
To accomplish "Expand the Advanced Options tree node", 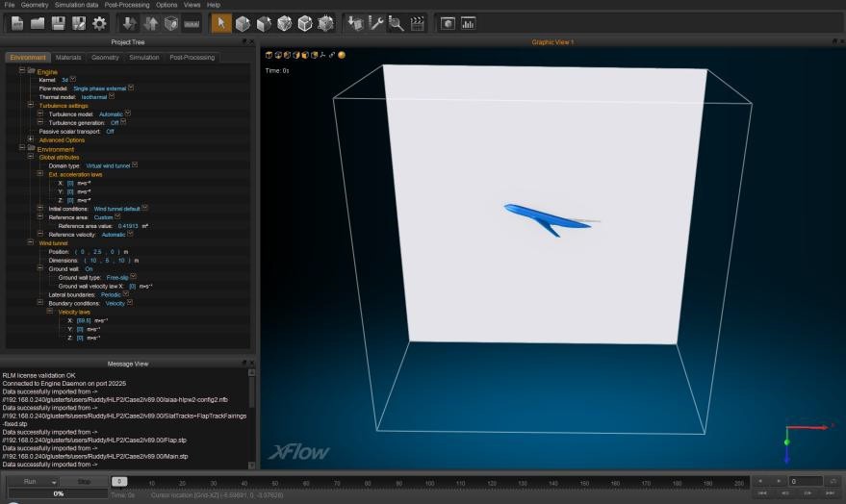I will click(x=31, y=139).
